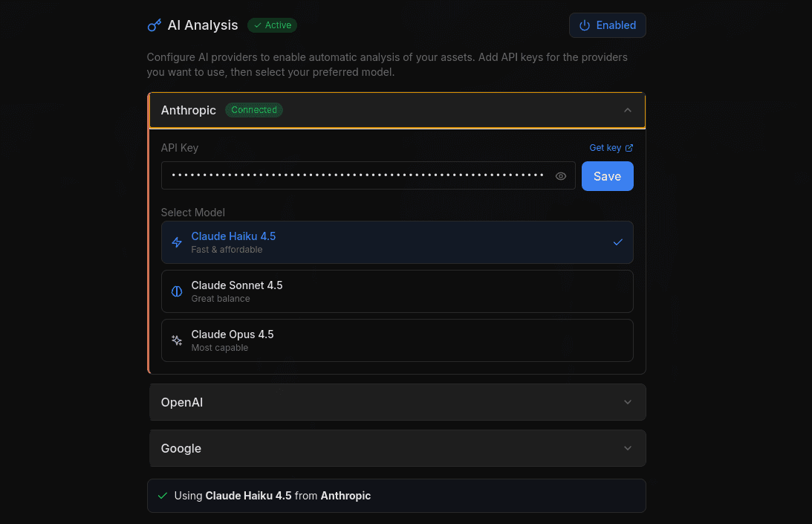Expand the OpenAI provider section
Image resolution: width=812 pixels, height=524 pixels.
point(397,402)
